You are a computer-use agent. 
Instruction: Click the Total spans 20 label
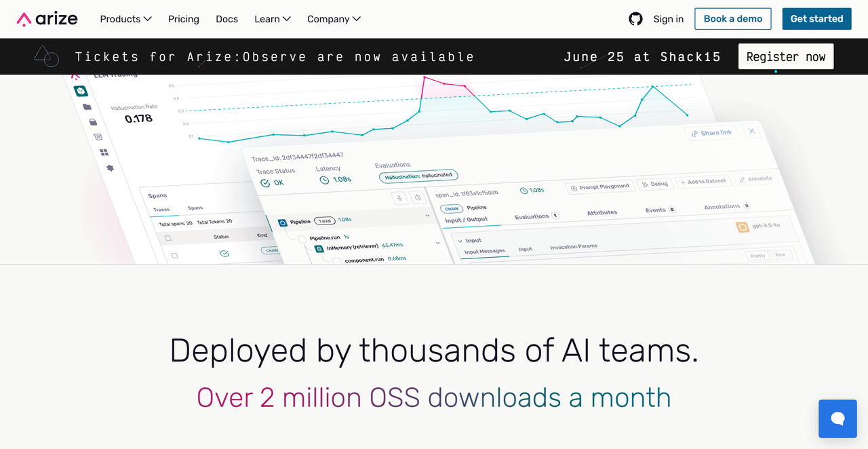tap(176, 223)
